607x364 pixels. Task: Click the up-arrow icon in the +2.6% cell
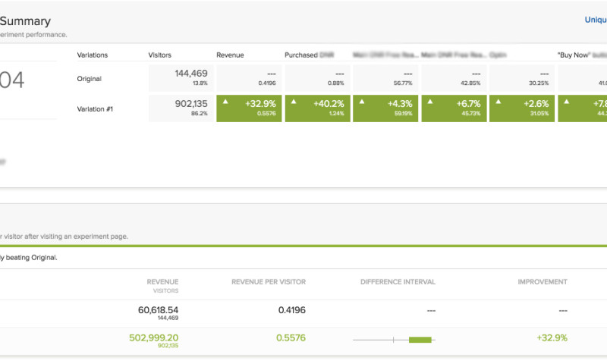point(498,101)
